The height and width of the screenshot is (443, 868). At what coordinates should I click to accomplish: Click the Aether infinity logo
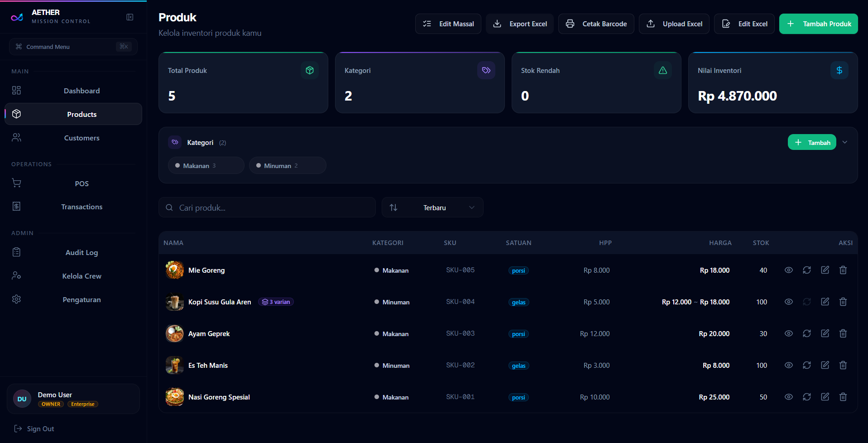coord(17,17)
